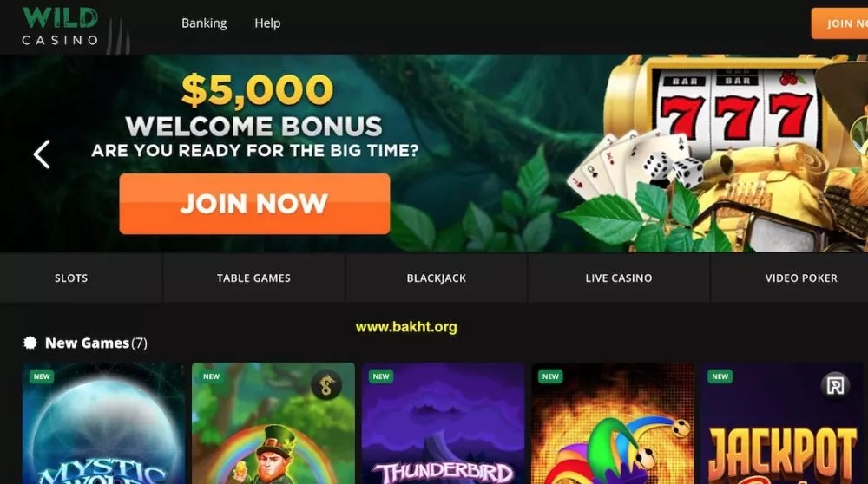Open the Jackpot game thumbnail
This screenshot has width=868, height=484.
tap(782, 423)
